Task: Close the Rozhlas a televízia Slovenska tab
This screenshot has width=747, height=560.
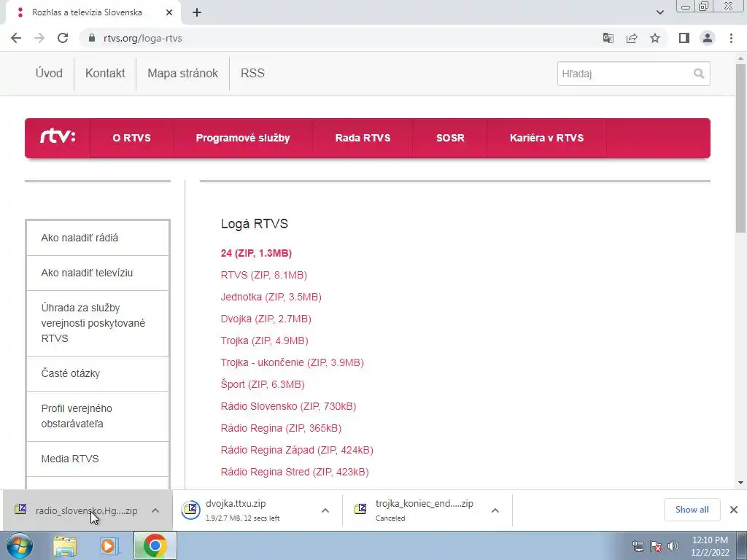Action: click(x=169, y=13)
